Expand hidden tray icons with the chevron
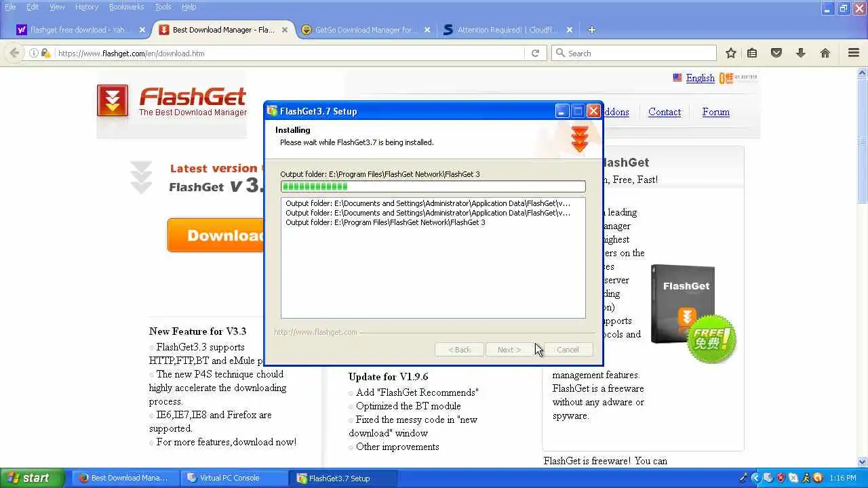The width and height of the screenshot is (868, 488). coord(756,478)
